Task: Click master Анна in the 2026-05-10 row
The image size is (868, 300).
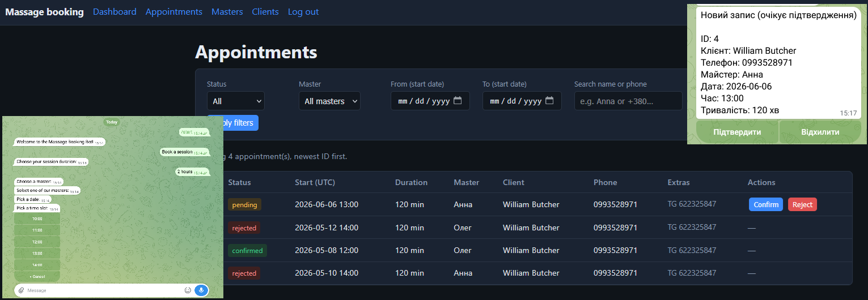Action: 464,273
